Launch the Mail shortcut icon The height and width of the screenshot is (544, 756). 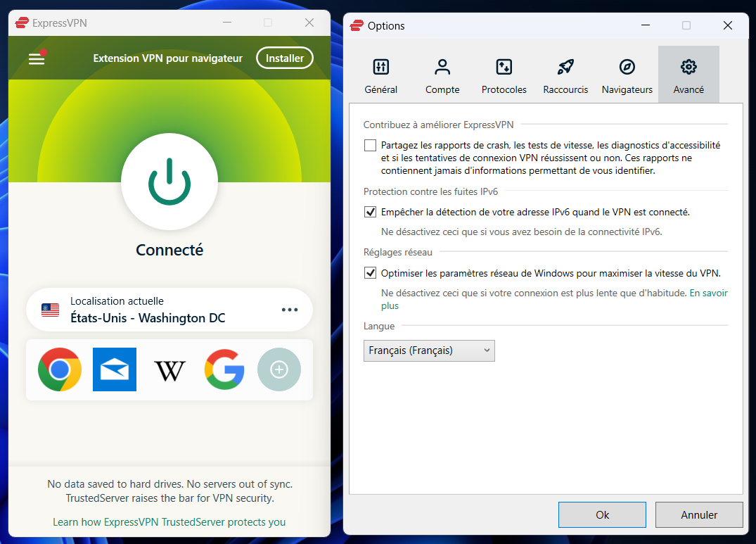point(115,369)
